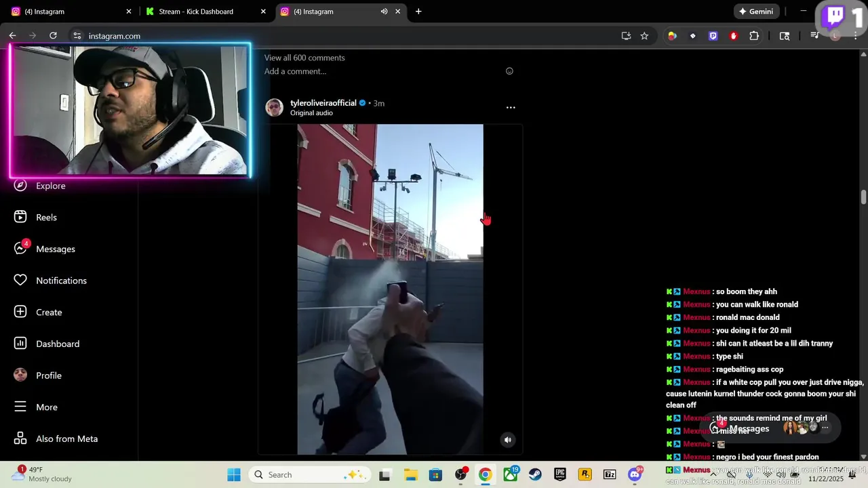Open tyleroliveiraofficial profile name link
This screenshot has width=868, height=488.
[323, 103]
